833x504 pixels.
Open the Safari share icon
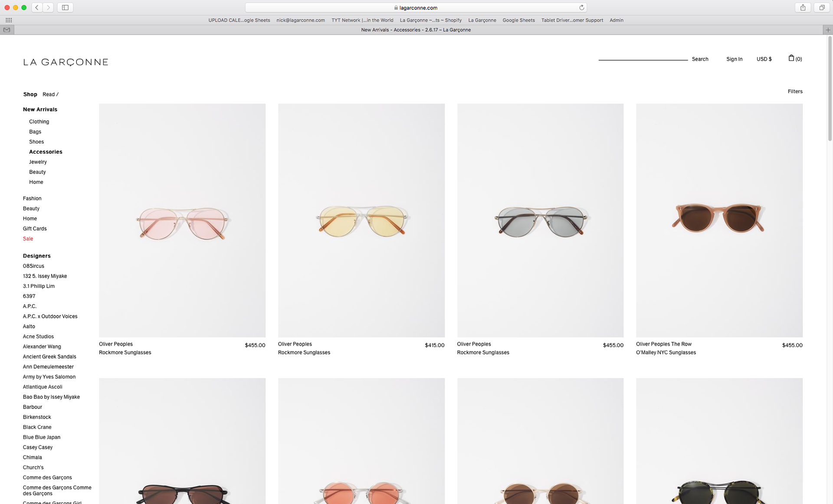(803, 7)
